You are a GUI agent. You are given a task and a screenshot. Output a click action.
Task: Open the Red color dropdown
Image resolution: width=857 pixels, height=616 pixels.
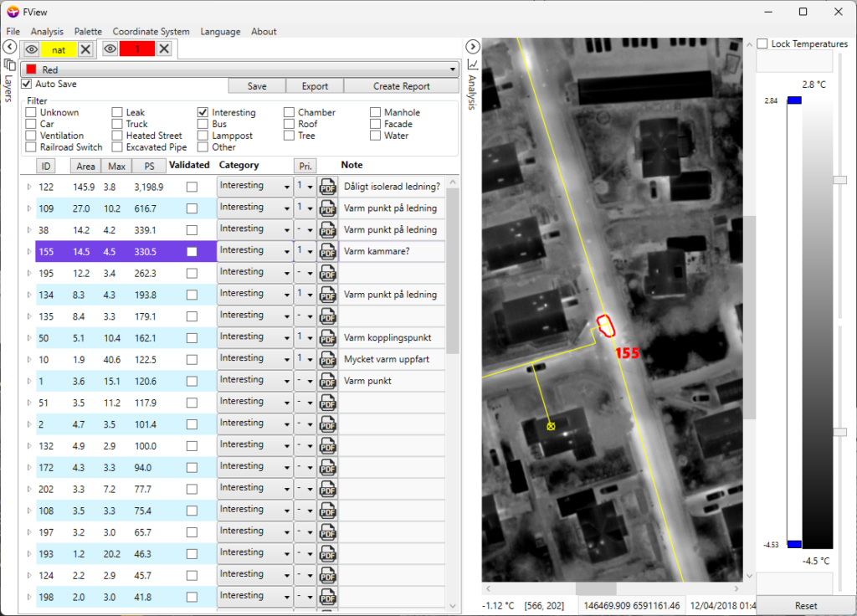pos(240,69)
